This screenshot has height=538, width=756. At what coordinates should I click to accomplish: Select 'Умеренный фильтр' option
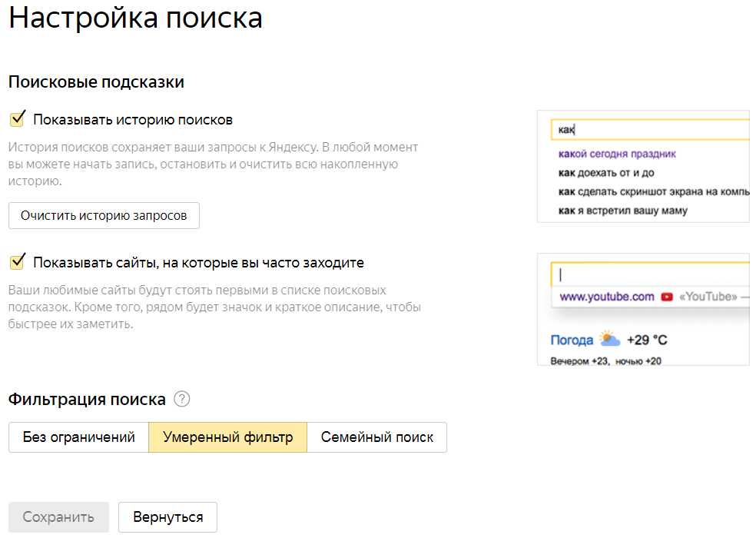227,437
